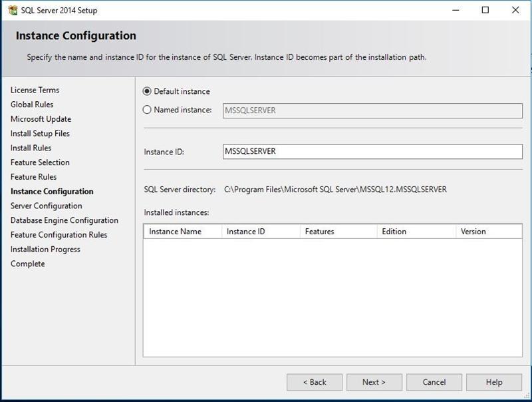
Task: Select License Terms step in sidebar
Action: click(x=35, y=90)
